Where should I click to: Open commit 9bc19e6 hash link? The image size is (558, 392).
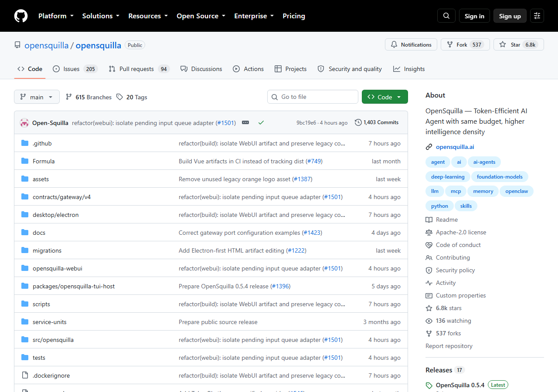point(306,123)
